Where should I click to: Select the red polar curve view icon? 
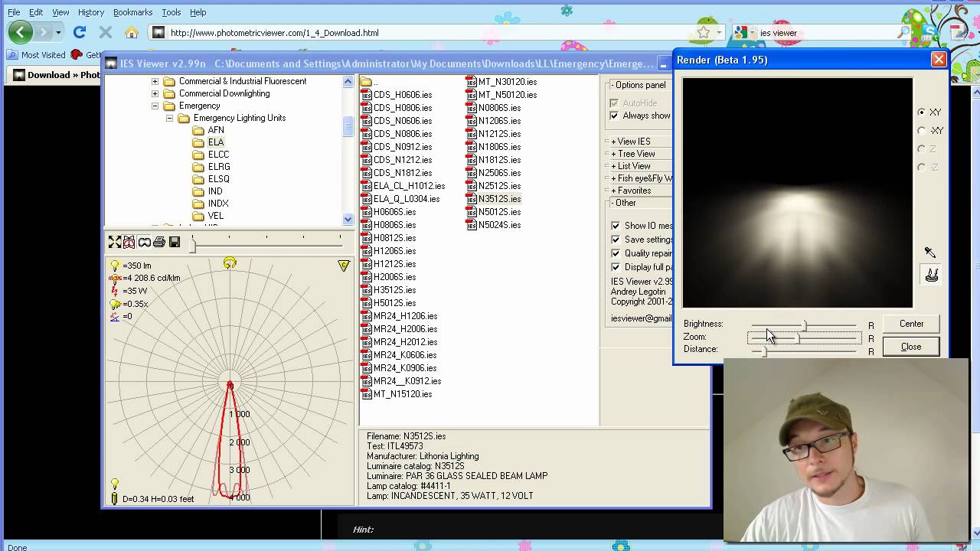[129, 243]
